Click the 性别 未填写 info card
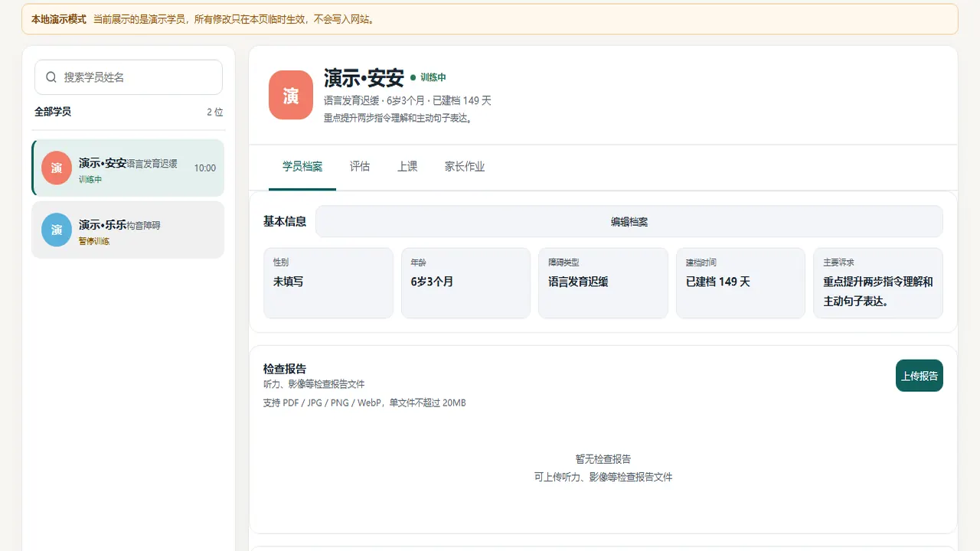Viewport: 980px width, 551px height. pyautogui.click(x=328, y=282)
